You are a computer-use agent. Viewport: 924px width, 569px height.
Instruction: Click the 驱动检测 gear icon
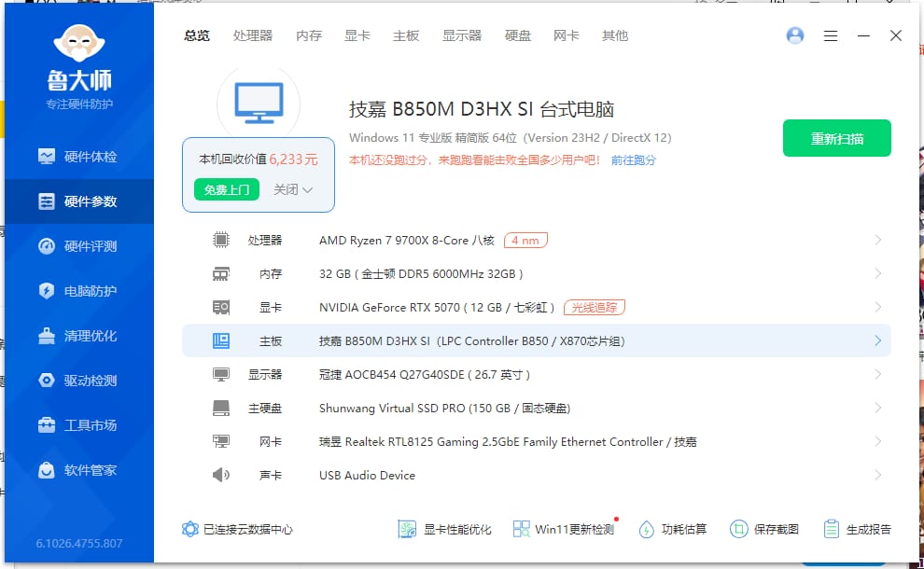click(x=47, y=381)
